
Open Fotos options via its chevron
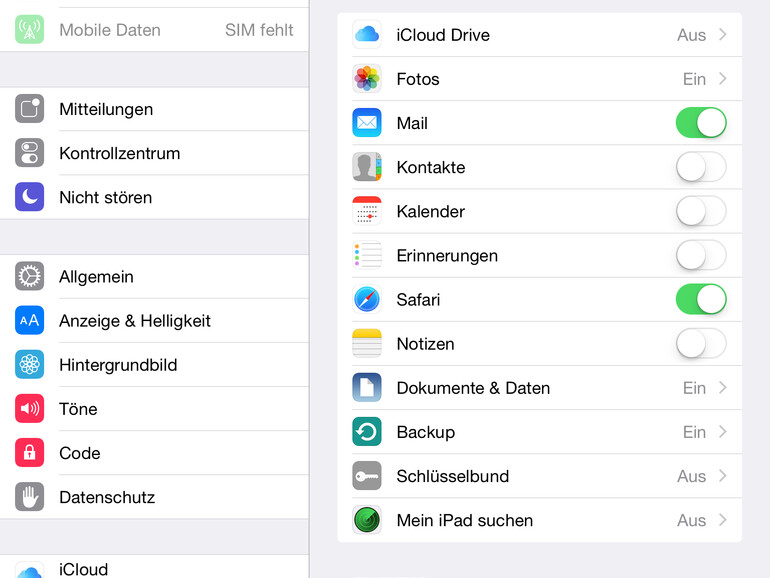(x=722, y=79)
